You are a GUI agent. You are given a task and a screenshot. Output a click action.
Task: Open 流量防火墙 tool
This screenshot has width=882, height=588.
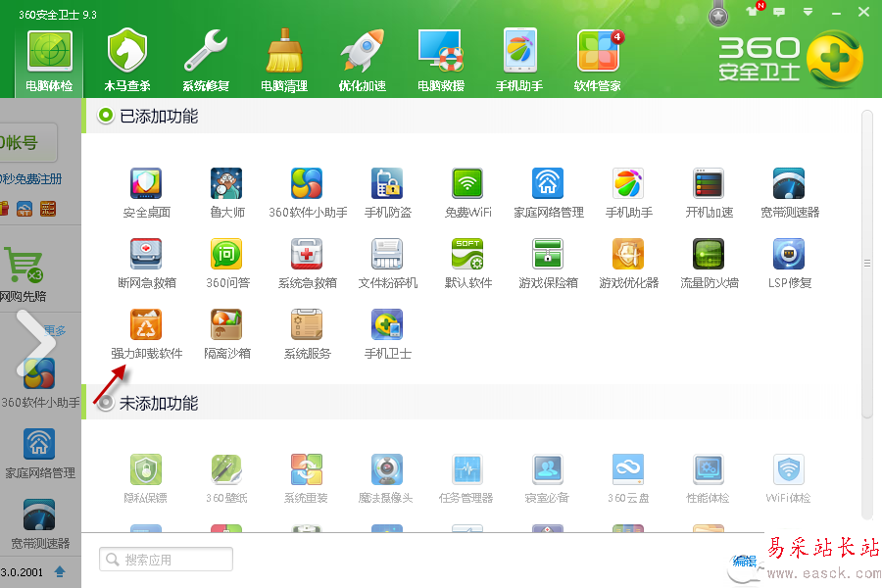point(710,264)
